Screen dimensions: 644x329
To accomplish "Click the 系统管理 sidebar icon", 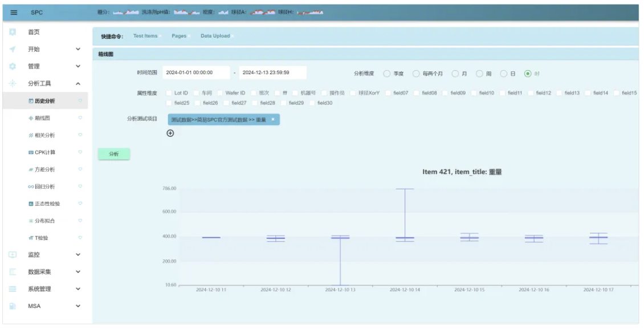I will pyautogui.click(x=13, y=289).
